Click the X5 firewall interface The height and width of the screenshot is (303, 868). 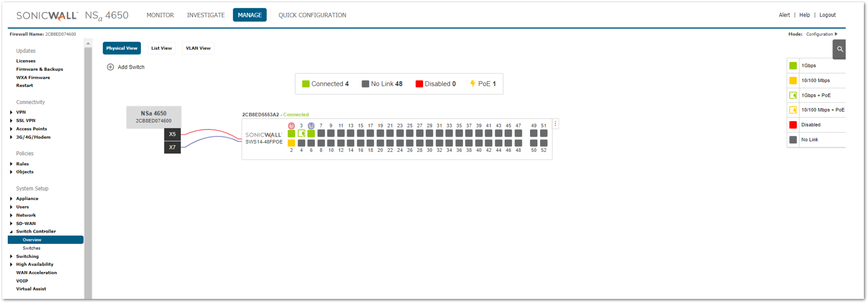click(172, 134)
